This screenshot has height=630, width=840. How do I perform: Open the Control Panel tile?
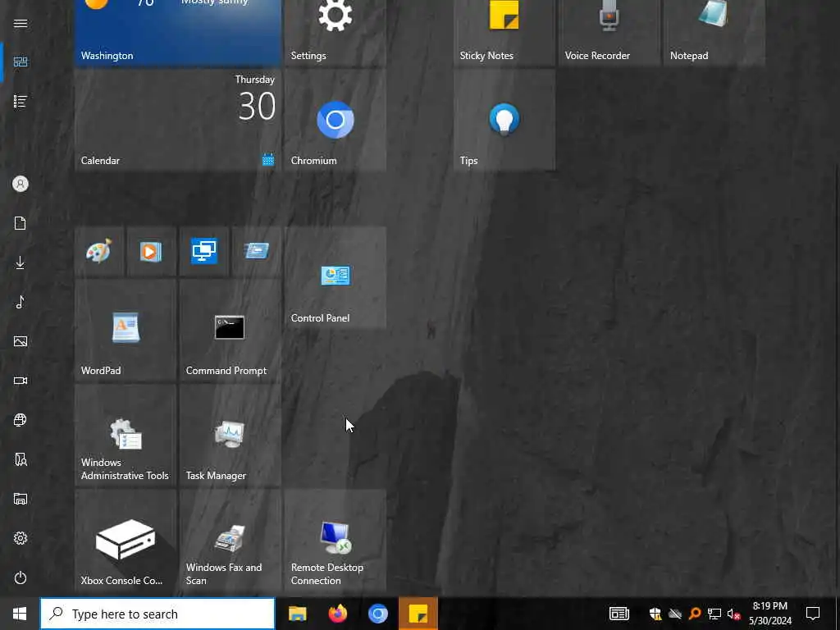[x=336, y=277]
